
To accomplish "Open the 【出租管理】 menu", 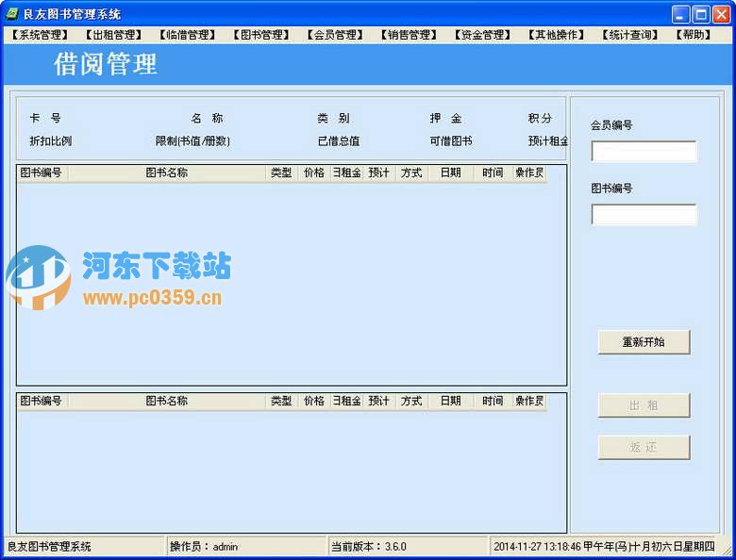I will coord(113,35).
